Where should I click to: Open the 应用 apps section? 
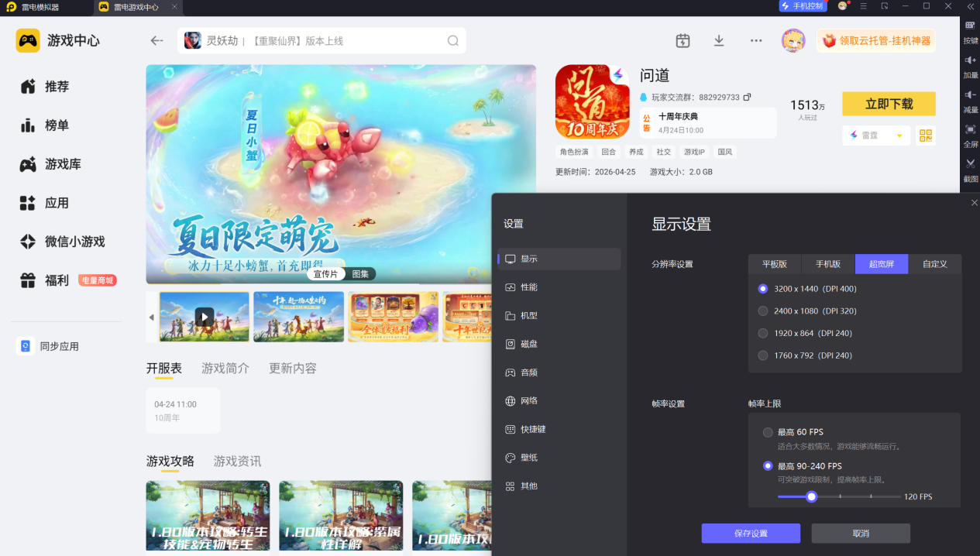[x=45, y=203]
